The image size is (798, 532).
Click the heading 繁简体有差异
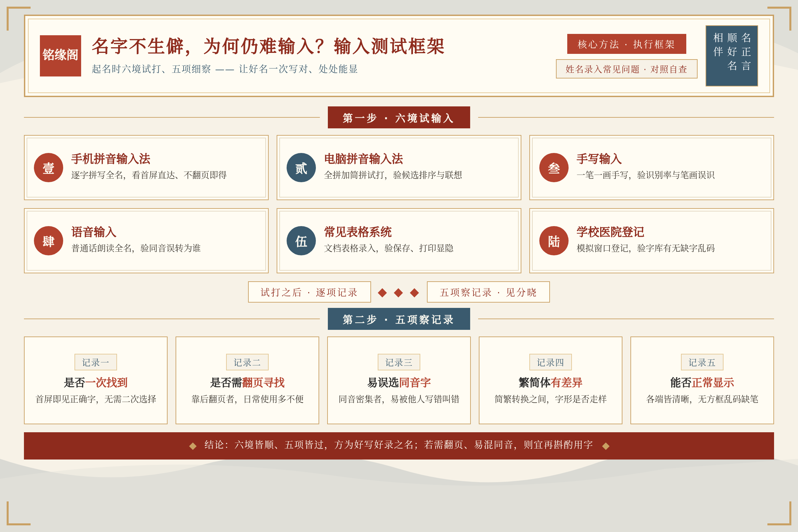pyautogui.click(x=550, y=383)
